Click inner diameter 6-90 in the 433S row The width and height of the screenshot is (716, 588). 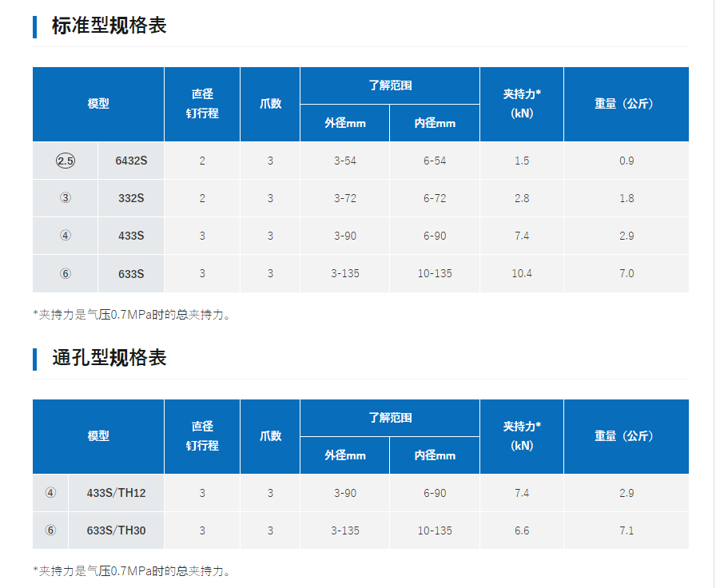[x=435, y=236]
